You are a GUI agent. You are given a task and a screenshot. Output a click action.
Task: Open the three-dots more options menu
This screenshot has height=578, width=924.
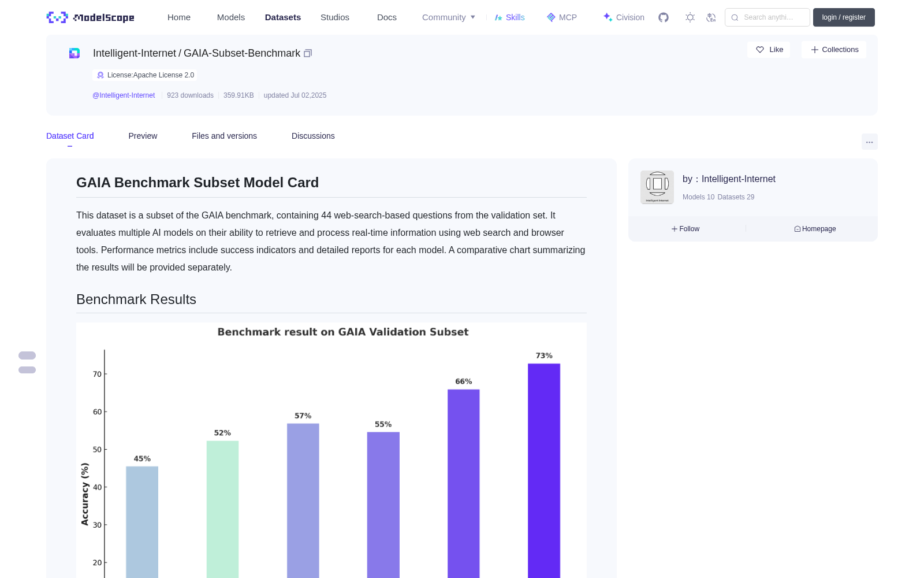click(869, 142)
